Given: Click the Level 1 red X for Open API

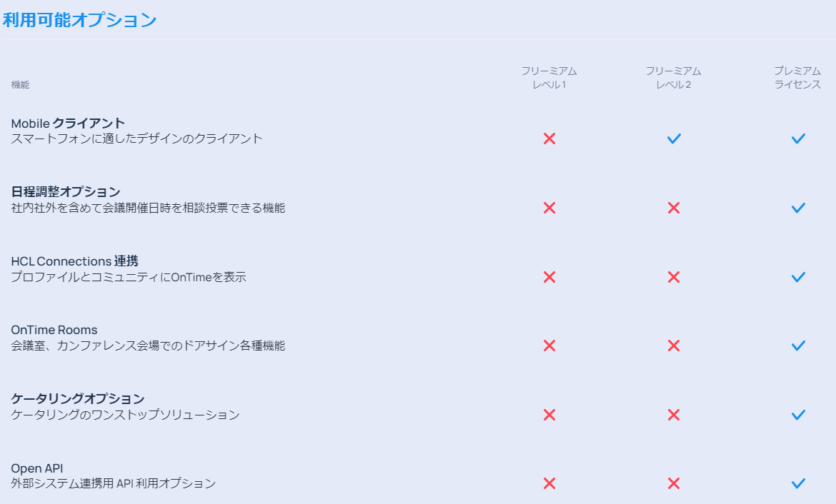Looking at the screenshot, I should click(x=549, y=483).
